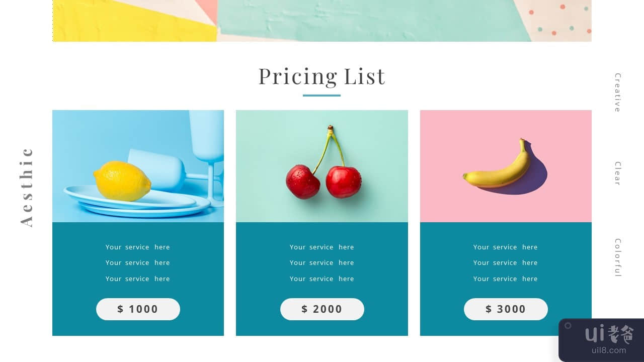Click the $ 3000 price button
The width and height of the screenshot is (644, 362).
pos(506,309)
